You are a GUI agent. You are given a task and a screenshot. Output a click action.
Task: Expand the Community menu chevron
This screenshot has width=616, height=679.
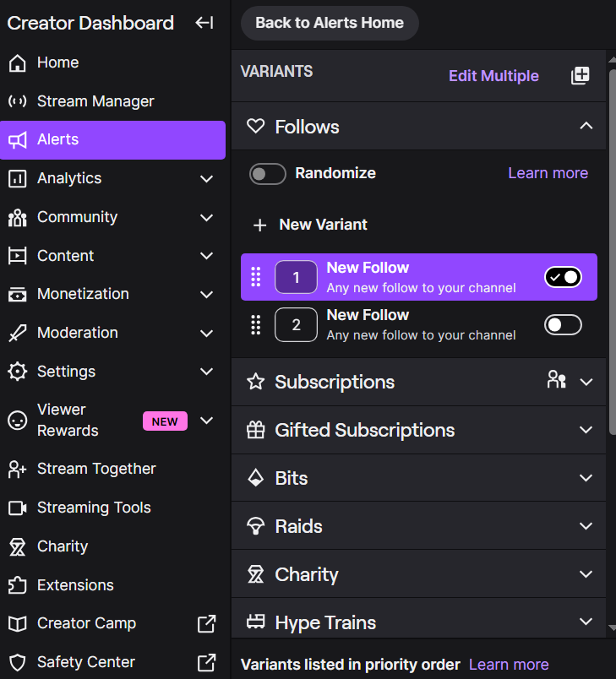click(x=207, y=217)
